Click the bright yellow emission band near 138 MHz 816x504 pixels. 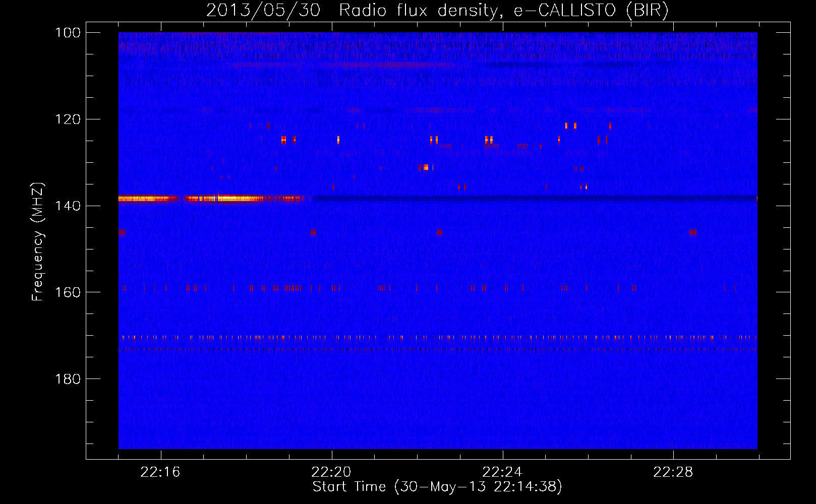(x=212, y=199)
